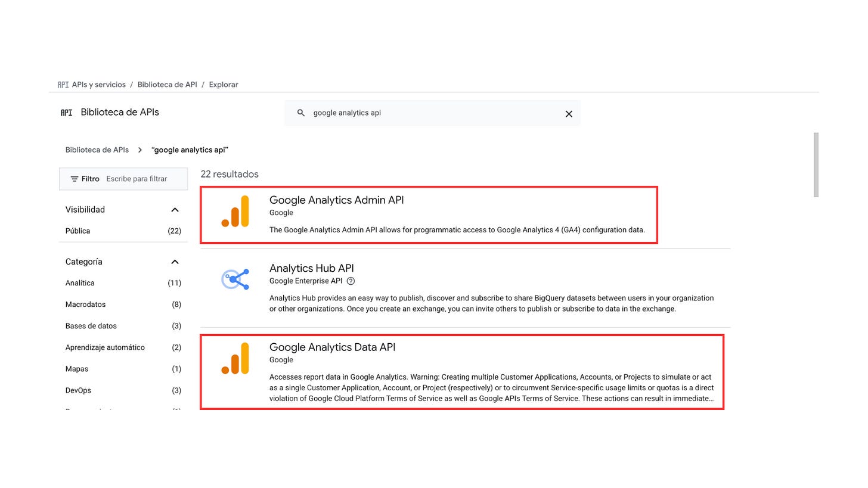Viewport: 868px width, 488px height.
Task: Click the Filtro filter icon
Action: click(75, 179)
